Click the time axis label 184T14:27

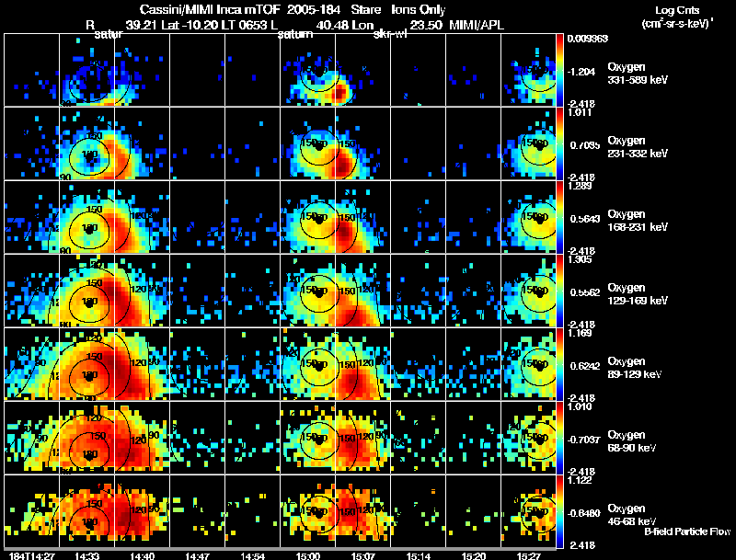click(x=32, y=555)
